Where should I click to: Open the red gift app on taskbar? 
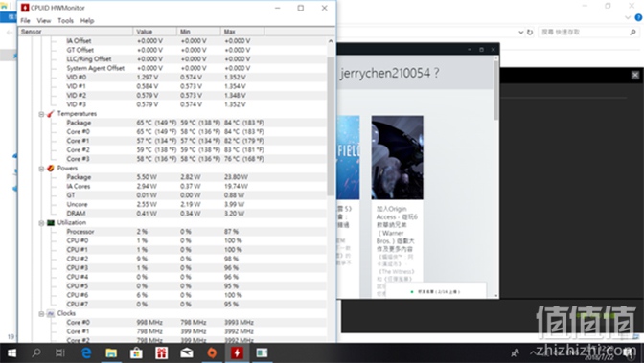coord(161,353)
